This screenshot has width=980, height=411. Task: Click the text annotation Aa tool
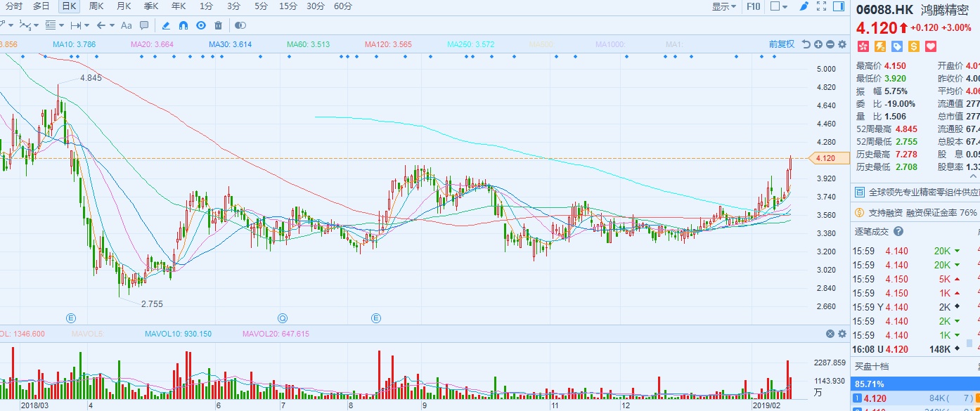coord(127,25)
